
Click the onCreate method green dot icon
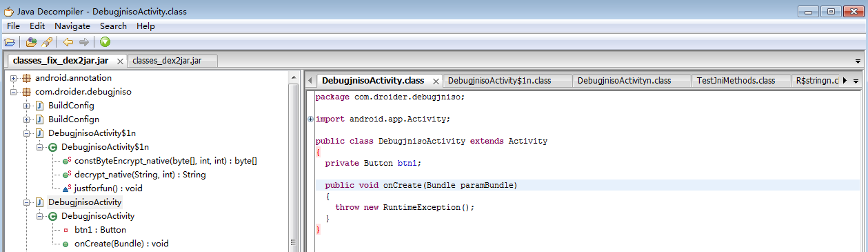pos(65,244)
